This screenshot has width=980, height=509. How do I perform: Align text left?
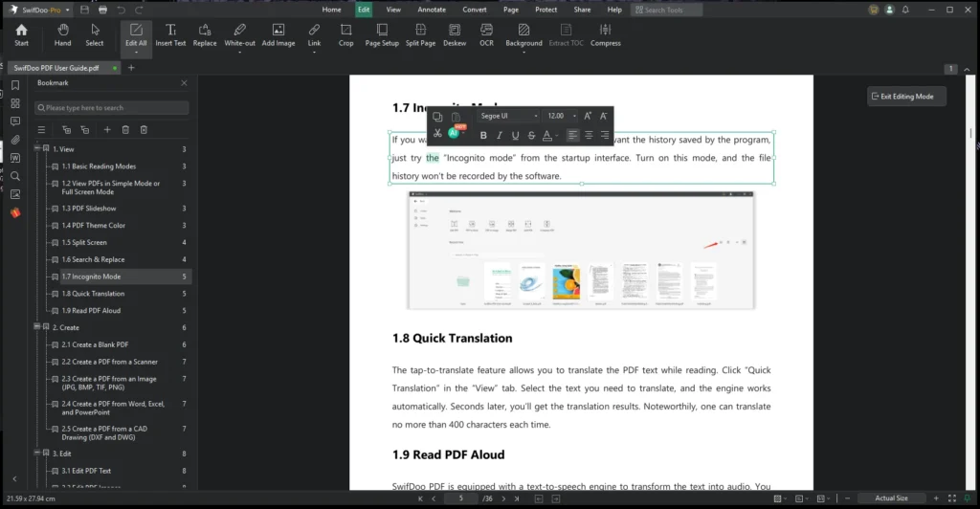coord(572,135)
